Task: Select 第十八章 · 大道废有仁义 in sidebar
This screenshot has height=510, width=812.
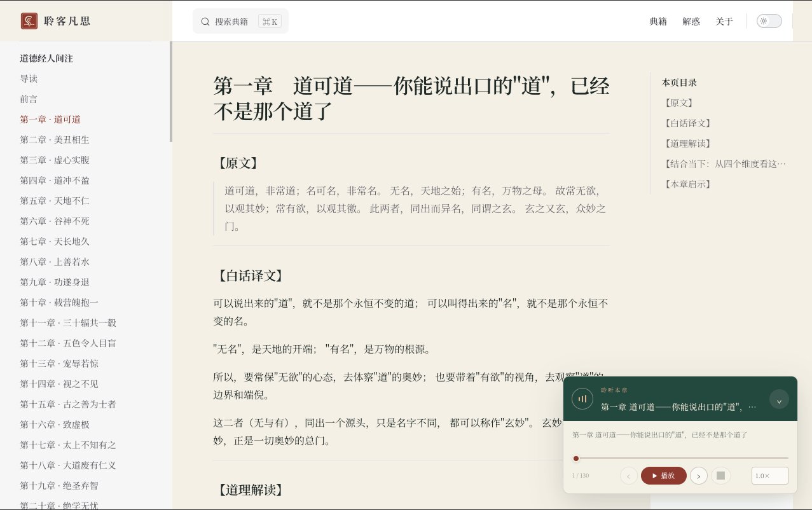Action: pyautogui.click(x=68, y=465)
